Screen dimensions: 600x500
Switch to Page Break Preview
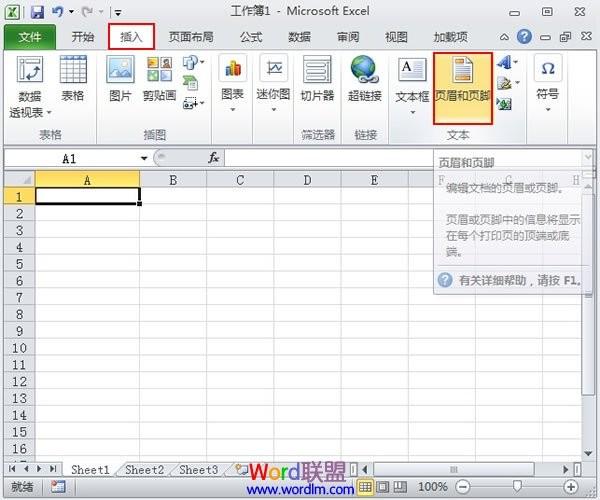coord(400,487)
